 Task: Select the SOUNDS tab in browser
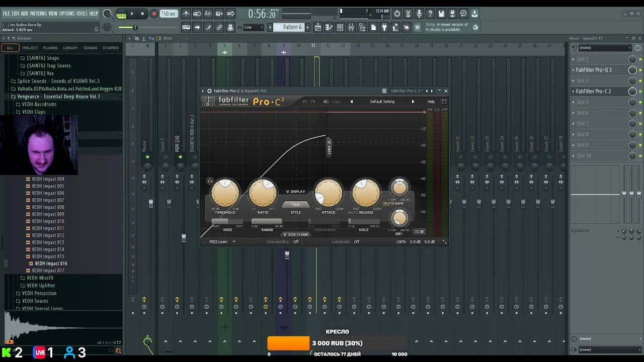(x=91, y=48)
